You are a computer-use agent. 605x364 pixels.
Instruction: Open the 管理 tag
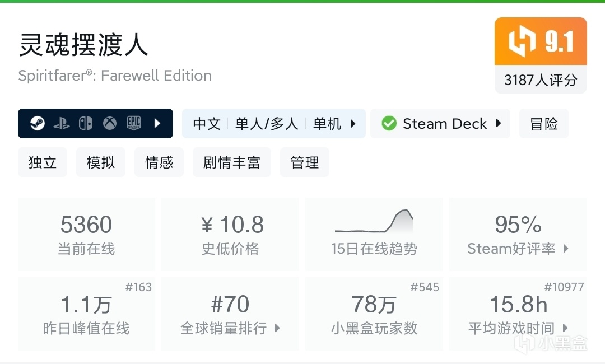pyautogui.click(x=305, y=162)
